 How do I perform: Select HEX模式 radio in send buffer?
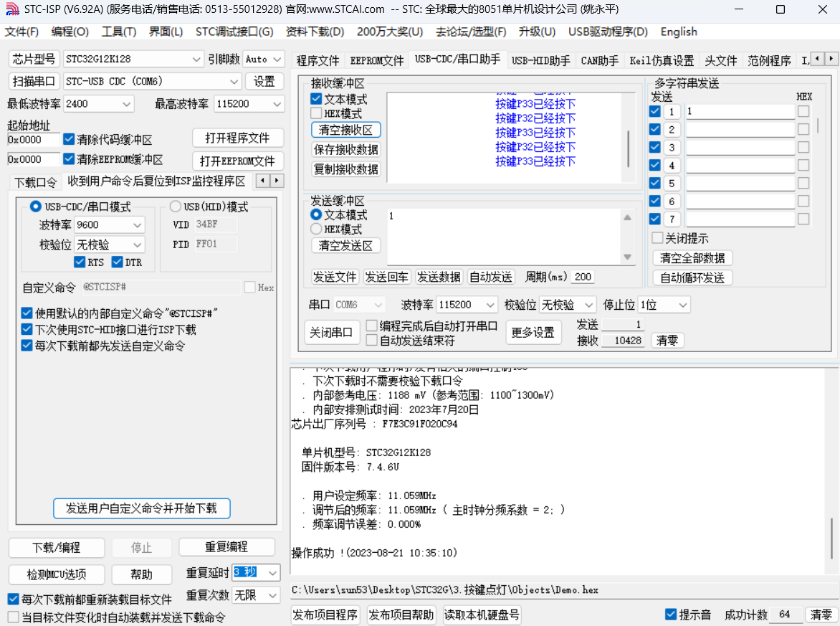point(316,229)
